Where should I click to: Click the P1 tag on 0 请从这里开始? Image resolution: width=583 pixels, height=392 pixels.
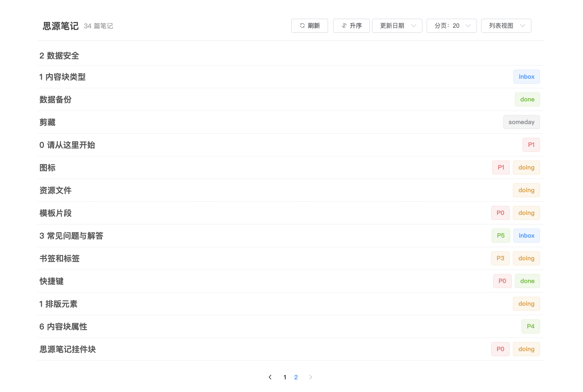click(531, 145)
